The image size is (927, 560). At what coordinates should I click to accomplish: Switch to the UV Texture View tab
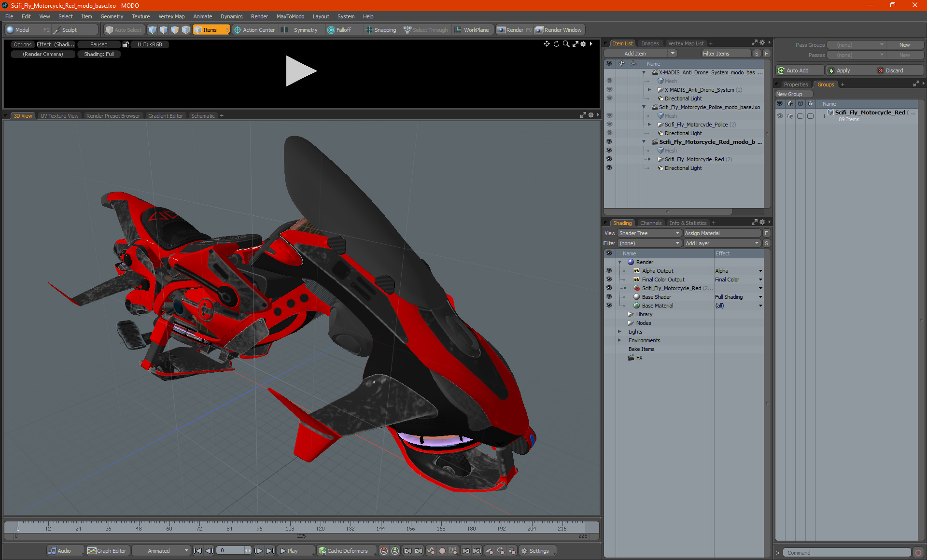59,116
